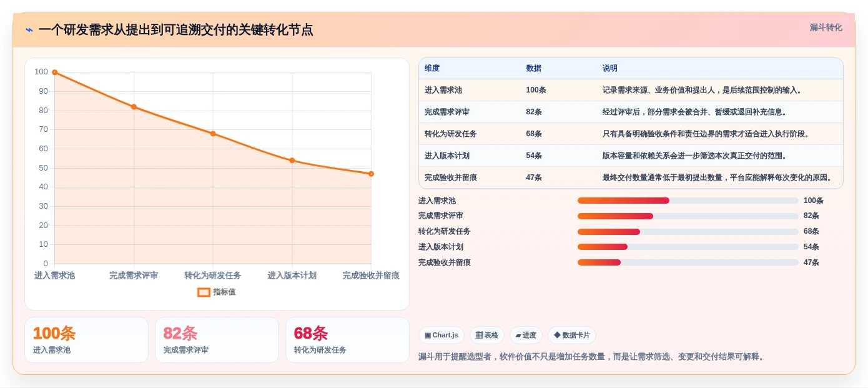Click the 68条 table data cell

pyautogui.click(x=534, y=134)
